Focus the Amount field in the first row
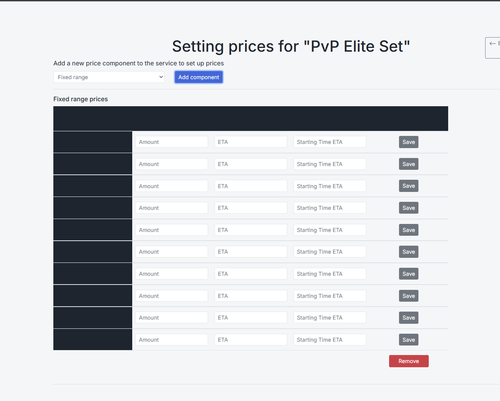This screenshot has height=401, width=500. [x=172, y=142]
